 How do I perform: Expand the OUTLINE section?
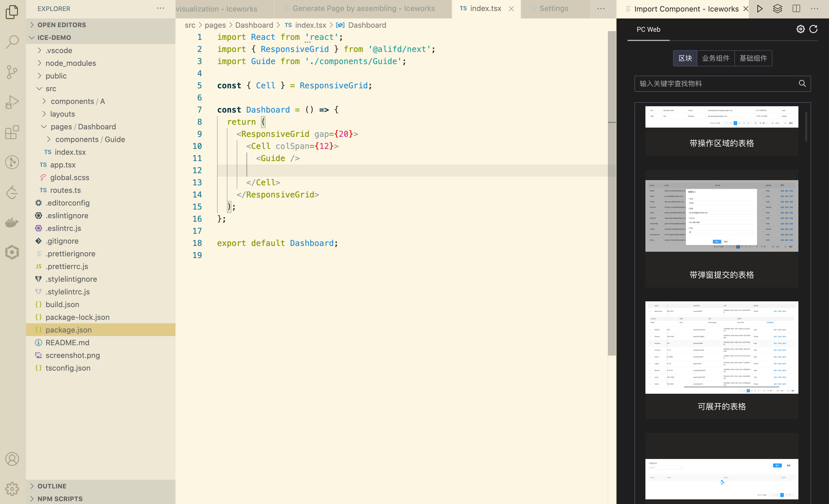(52, 486)
